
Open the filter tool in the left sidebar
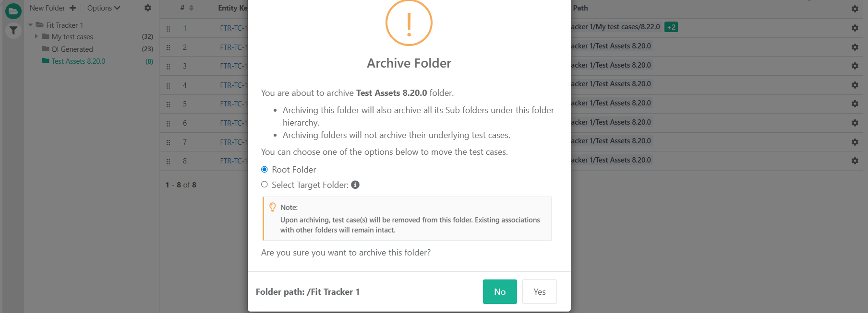click(x=13, y=30)
